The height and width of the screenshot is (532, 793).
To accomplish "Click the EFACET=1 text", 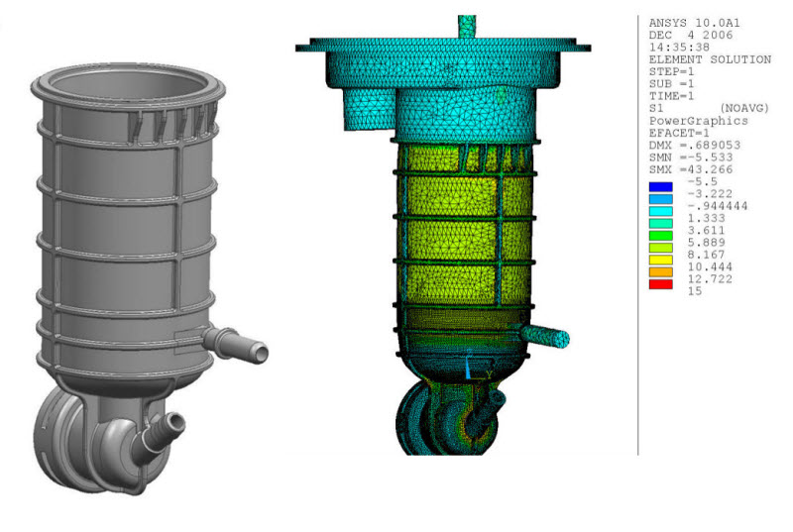I will pyautogui.click(x=679, y=133).
